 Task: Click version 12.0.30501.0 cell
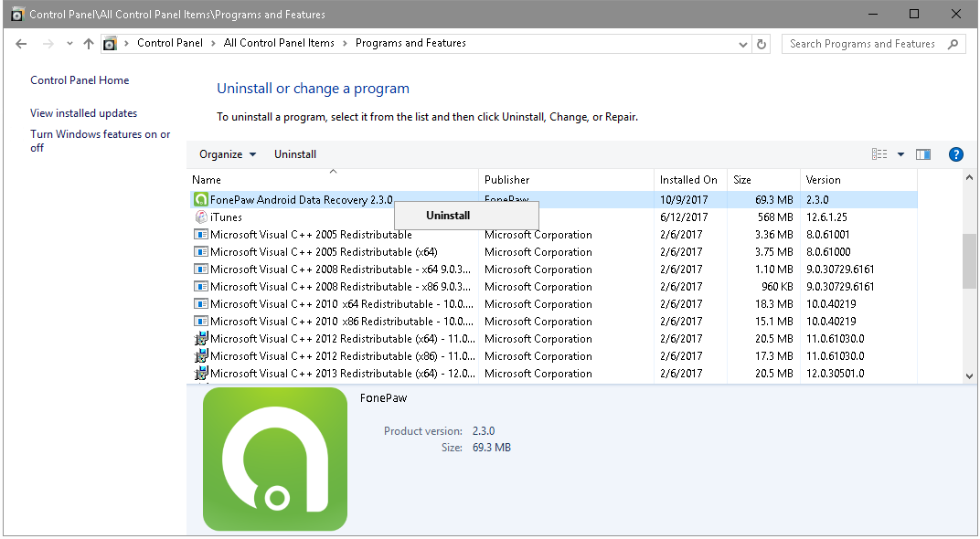(835, 374)
